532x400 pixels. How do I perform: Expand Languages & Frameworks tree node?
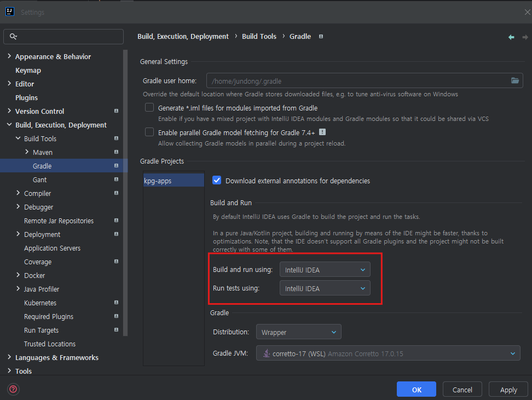[x=9, y=357]
